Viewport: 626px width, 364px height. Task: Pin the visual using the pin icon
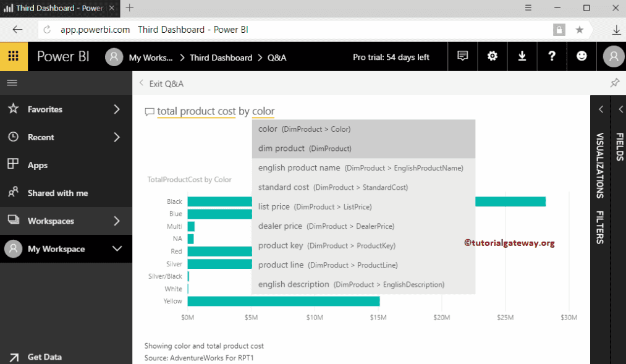click(614, 82)
